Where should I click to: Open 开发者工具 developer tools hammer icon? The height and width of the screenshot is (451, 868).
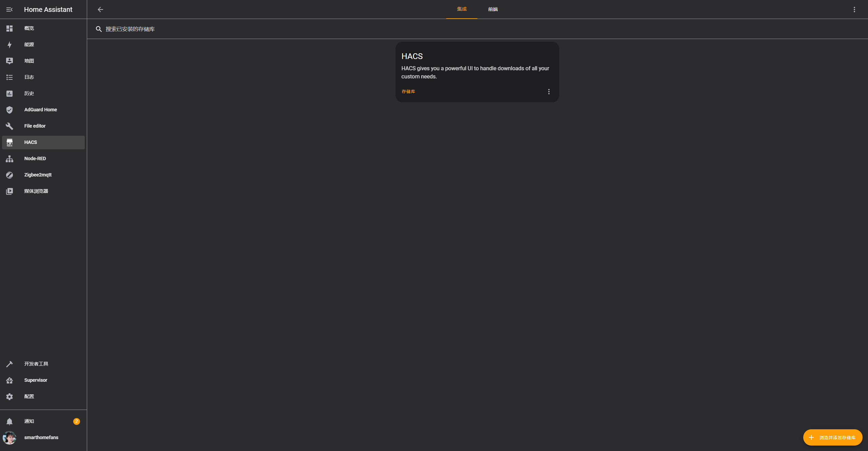pos(9,364)
